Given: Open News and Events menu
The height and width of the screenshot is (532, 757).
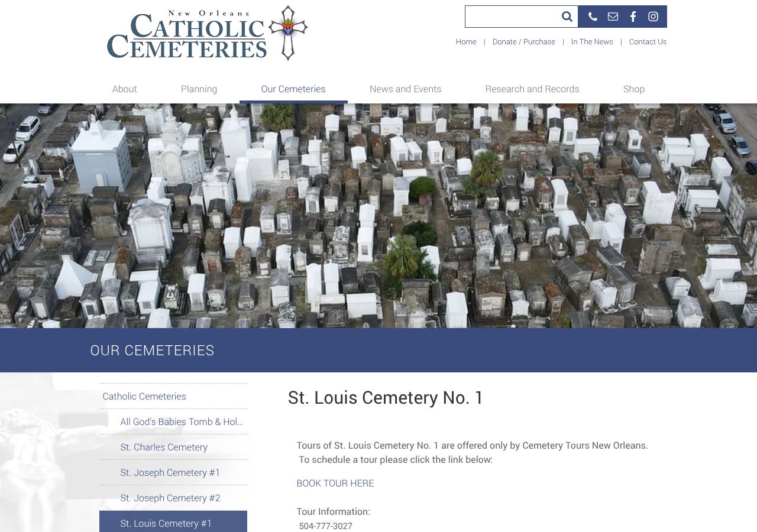Looking at the screenshot, I should click(405, 89).
